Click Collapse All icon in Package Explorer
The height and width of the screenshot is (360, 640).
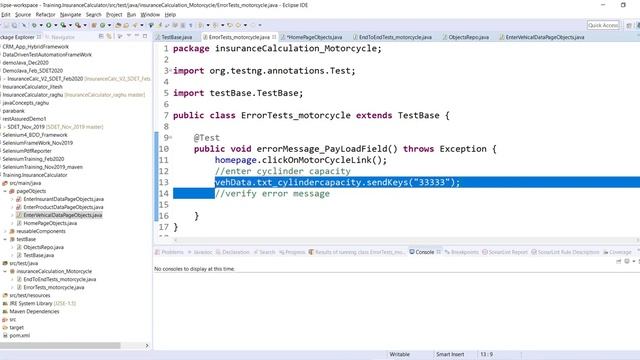pos(101,36)
